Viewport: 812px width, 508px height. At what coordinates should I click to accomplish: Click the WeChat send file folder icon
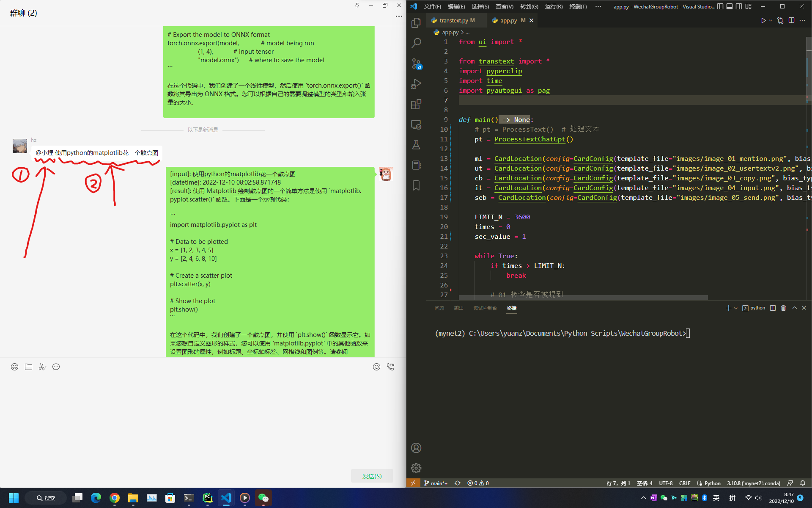pos(28,367)
